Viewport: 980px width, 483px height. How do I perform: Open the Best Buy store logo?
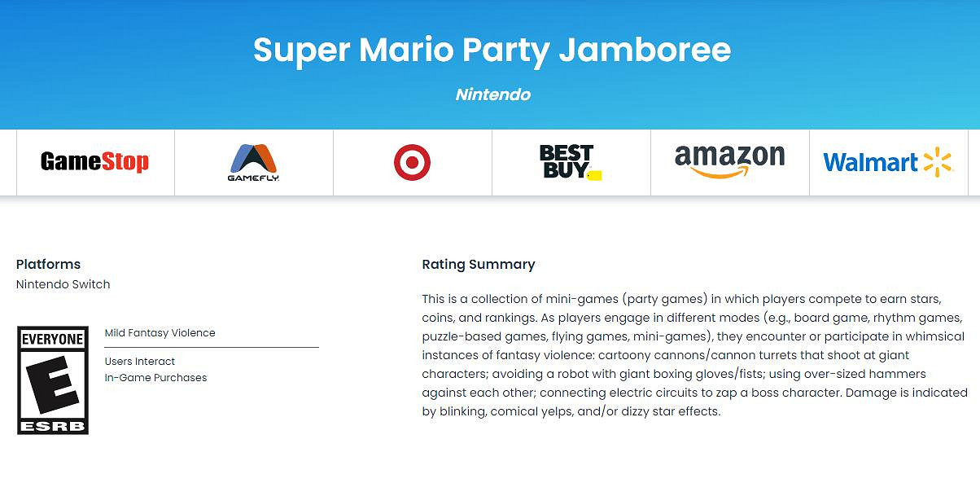[567, 162]
